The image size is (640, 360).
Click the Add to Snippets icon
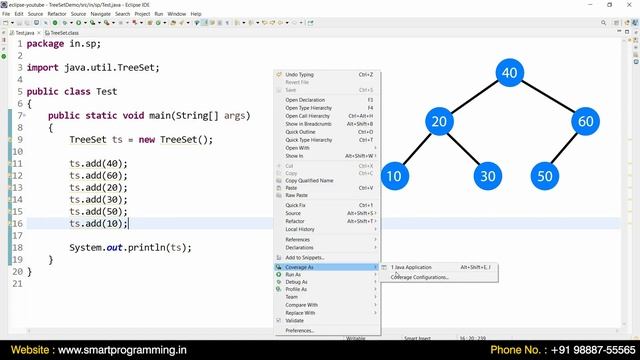pos(279,258)
